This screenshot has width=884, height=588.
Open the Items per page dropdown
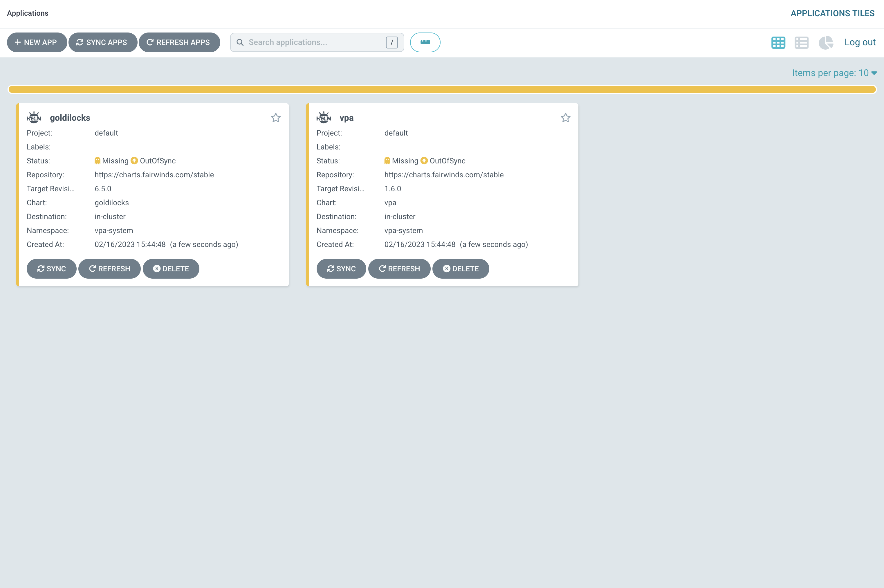point(834,73)
